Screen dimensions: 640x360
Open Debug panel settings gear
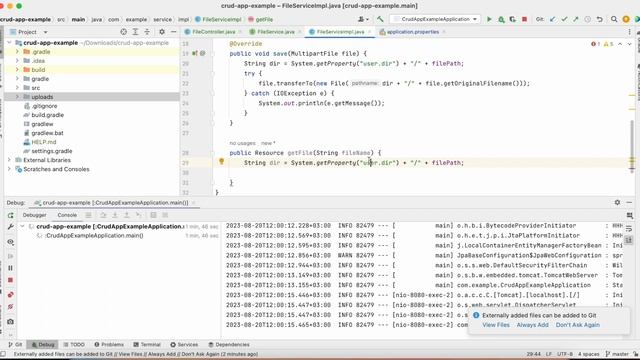(617, 202)
